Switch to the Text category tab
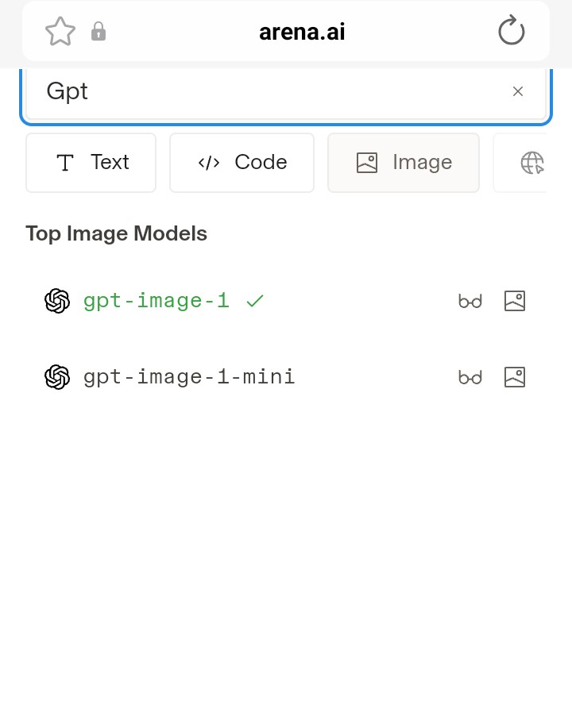This screenshot has height=728, width=572. (x=91, y=163)
